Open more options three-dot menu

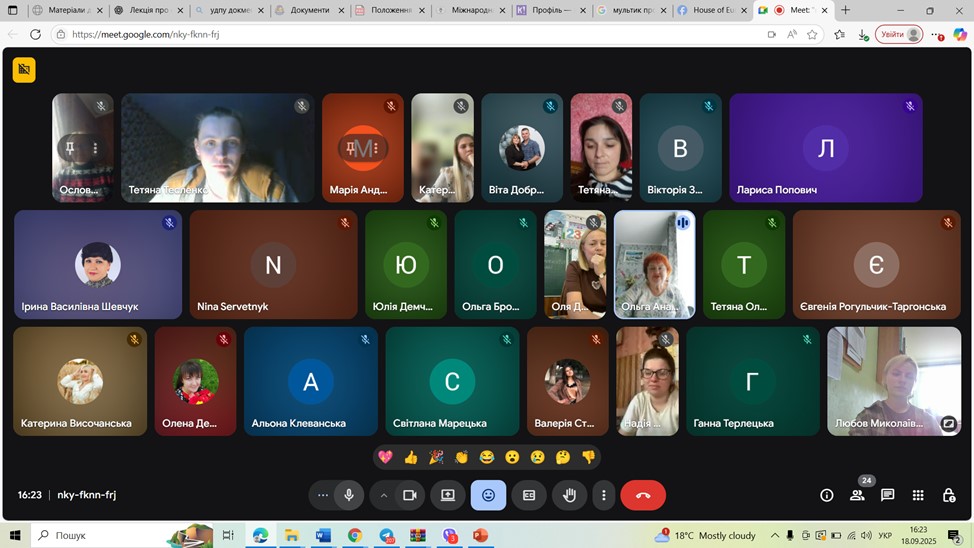[603, 495]
